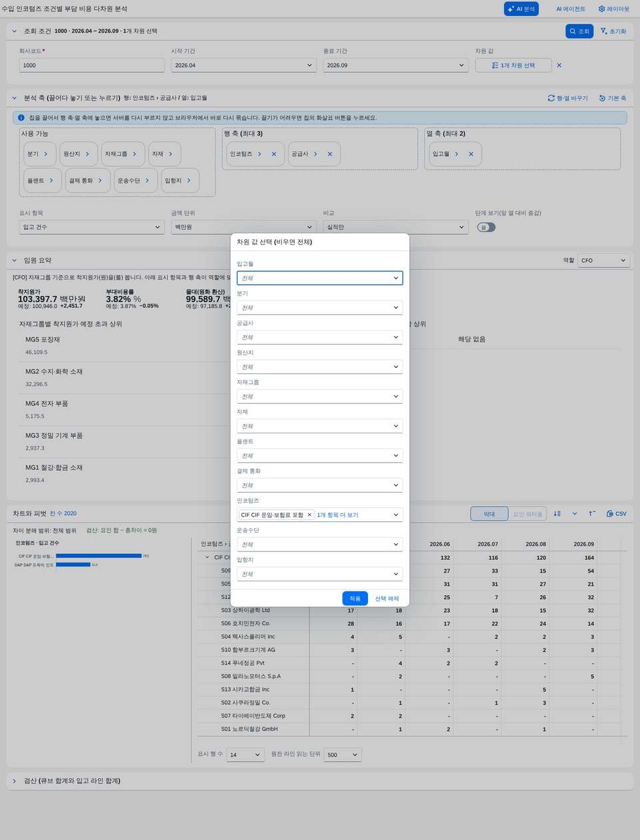Click the sort descending icon above the pivot
This screenshot has width=640, height=840.
click(557, 514)
